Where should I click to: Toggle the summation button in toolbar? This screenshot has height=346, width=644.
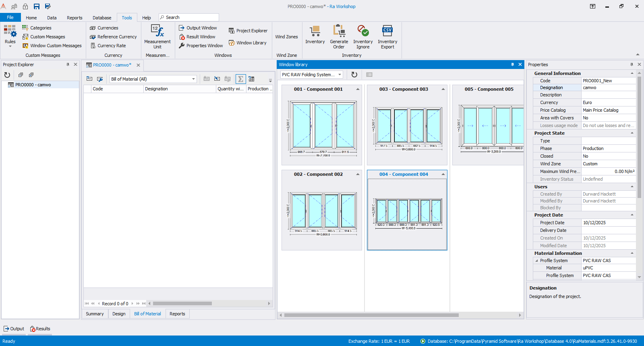[240, 79]
